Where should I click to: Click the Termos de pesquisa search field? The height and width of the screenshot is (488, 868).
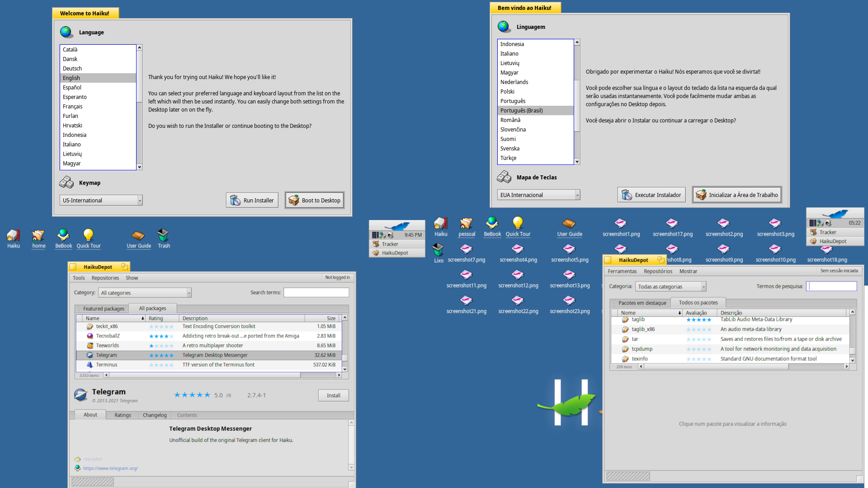[832, 286]
